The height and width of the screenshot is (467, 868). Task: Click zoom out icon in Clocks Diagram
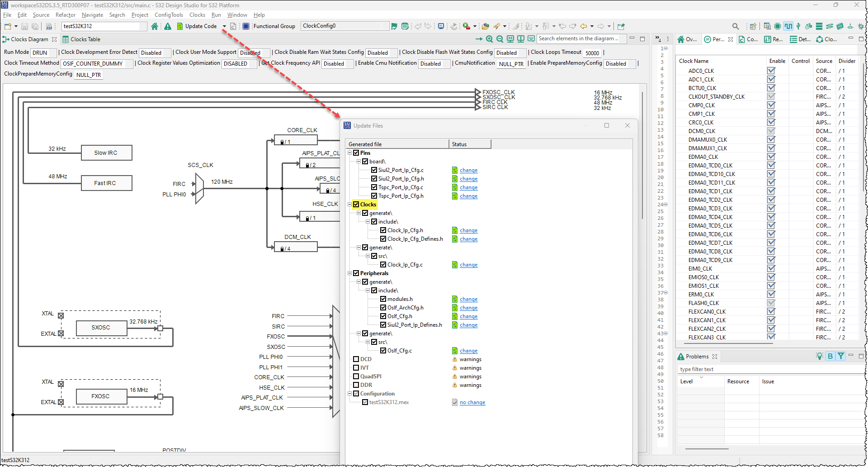pos(500,39)
